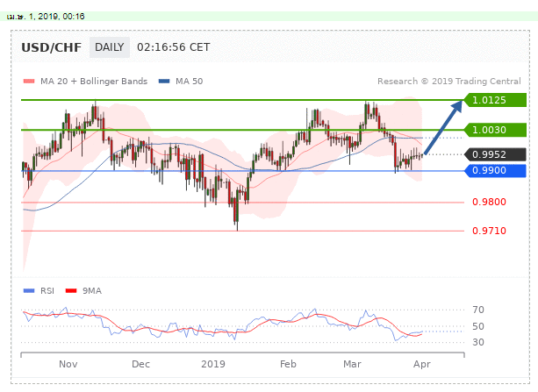Click the DAILY timeframe button
Screen dimensions: 538x392
[x=110, y=47]
